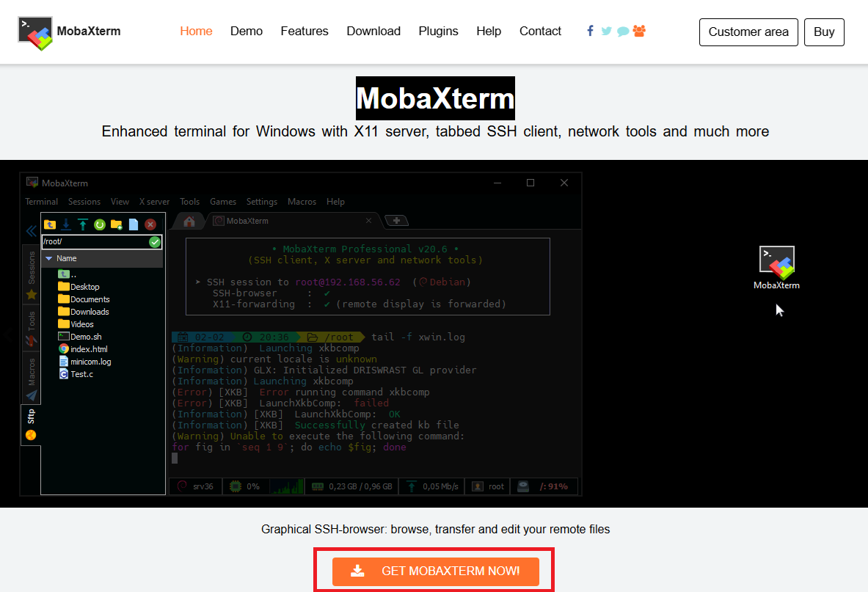
Task: Open the Contact page link
Action: 540,32
